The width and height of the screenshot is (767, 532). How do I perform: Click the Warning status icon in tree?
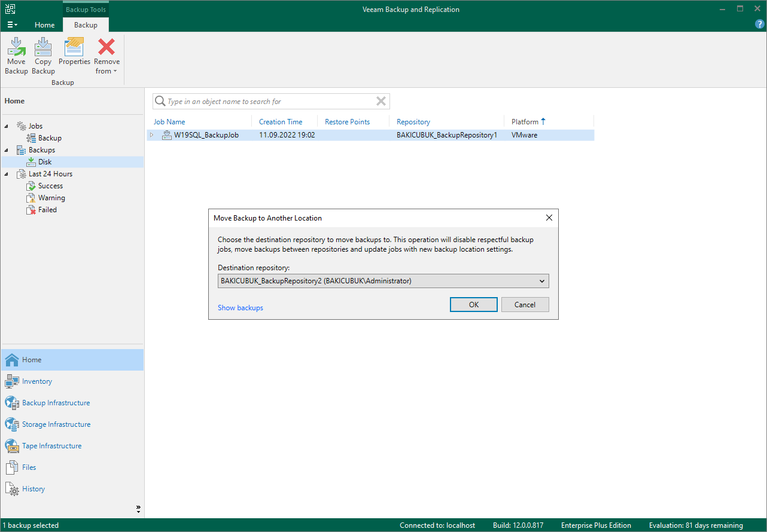[31, 198]
